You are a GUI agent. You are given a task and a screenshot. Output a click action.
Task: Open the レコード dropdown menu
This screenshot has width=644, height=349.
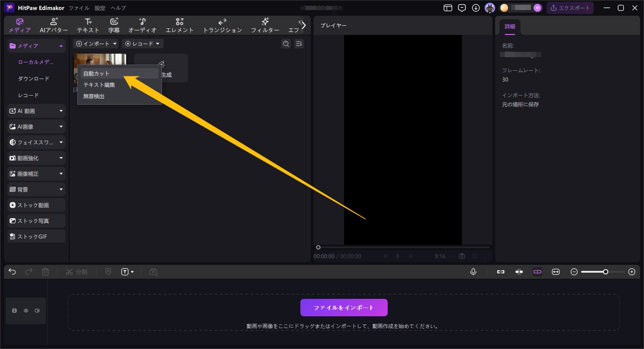tap(142, 43)
